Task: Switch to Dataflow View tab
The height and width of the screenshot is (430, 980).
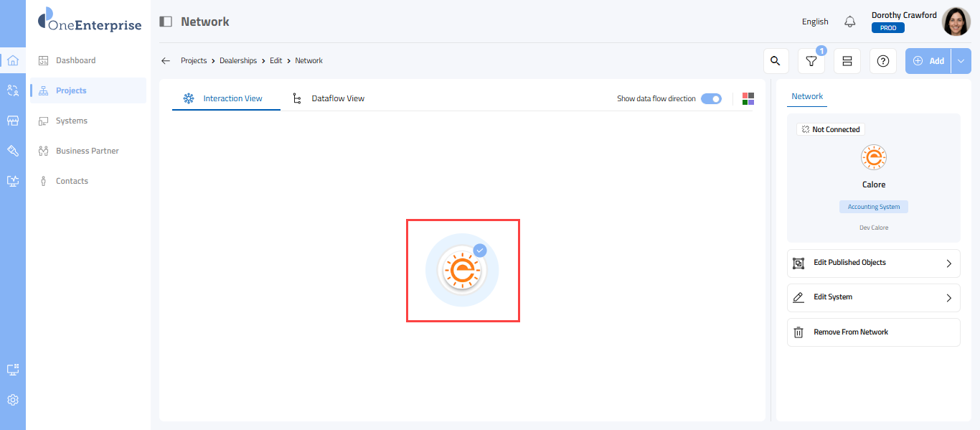Action: [337, 98]
